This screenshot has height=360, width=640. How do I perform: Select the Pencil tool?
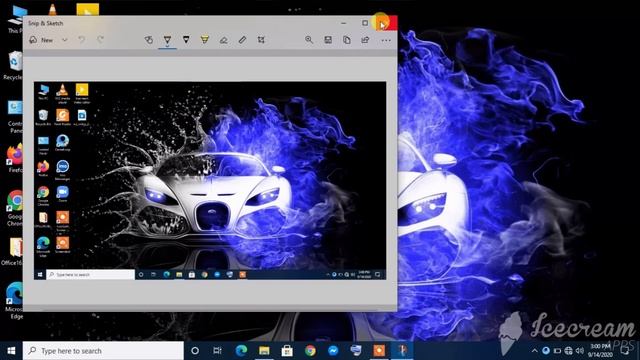pyautogui.click(x=186, y=40)
